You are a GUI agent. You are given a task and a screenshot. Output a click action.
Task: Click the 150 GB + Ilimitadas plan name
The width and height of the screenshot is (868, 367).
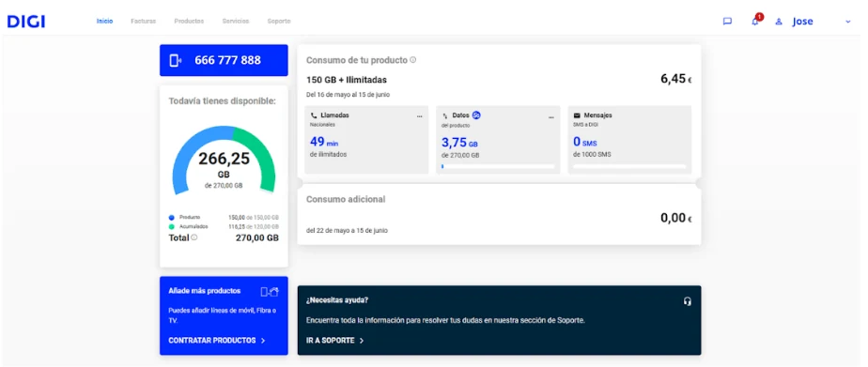click(x=347, y=80)
